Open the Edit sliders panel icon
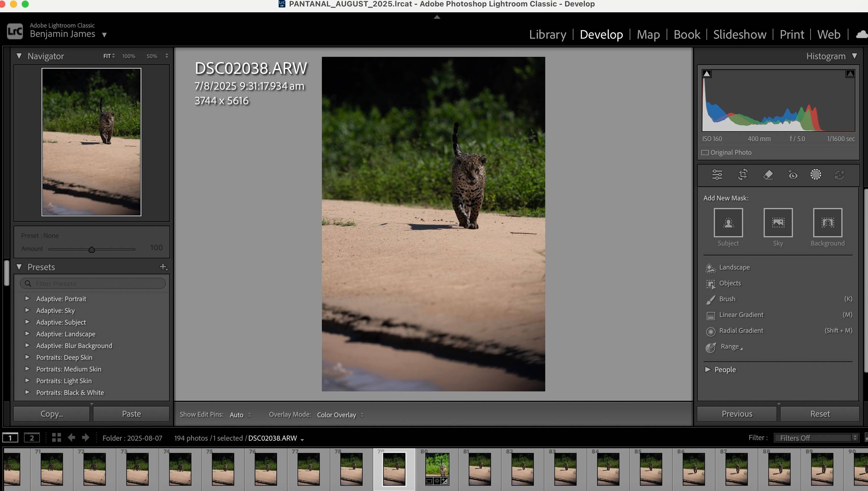This screenshot has height=491, width=868. (x=717, y=175)
